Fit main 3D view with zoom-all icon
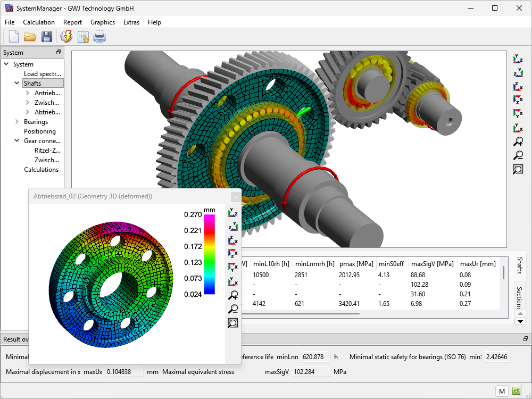532x399 pixels. (x=518, y=169)
